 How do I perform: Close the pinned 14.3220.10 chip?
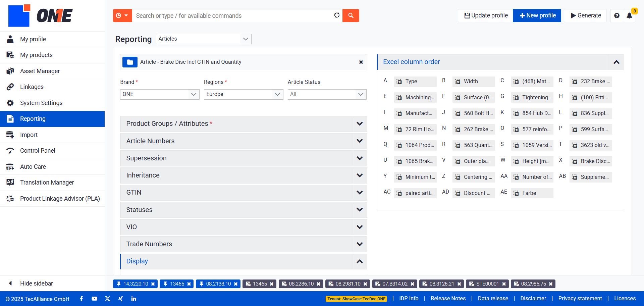pos(153,284)
